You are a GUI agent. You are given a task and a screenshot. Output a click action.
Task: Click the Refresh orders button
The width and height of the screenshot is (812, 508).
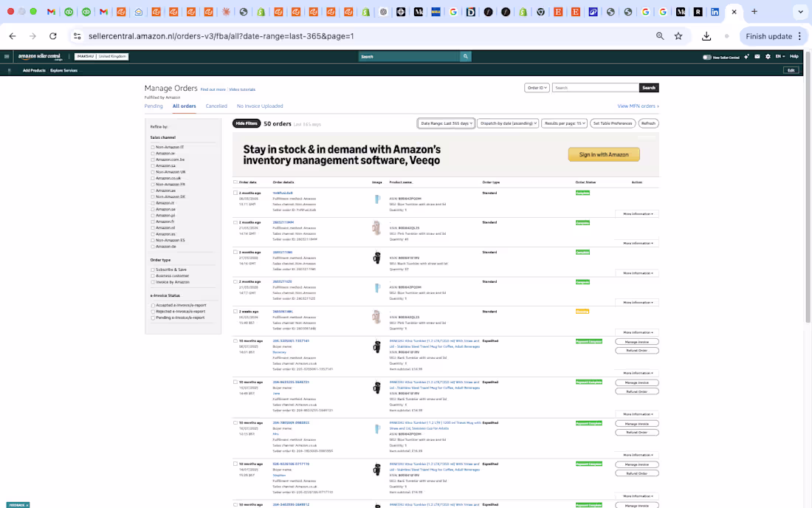[x=648, y=123]
